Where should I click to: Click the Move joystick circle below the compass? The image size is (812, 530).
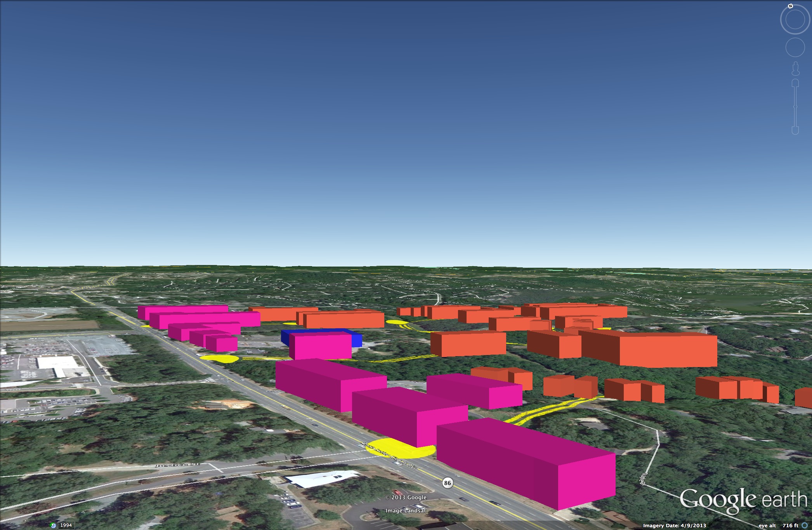point(795,48)
